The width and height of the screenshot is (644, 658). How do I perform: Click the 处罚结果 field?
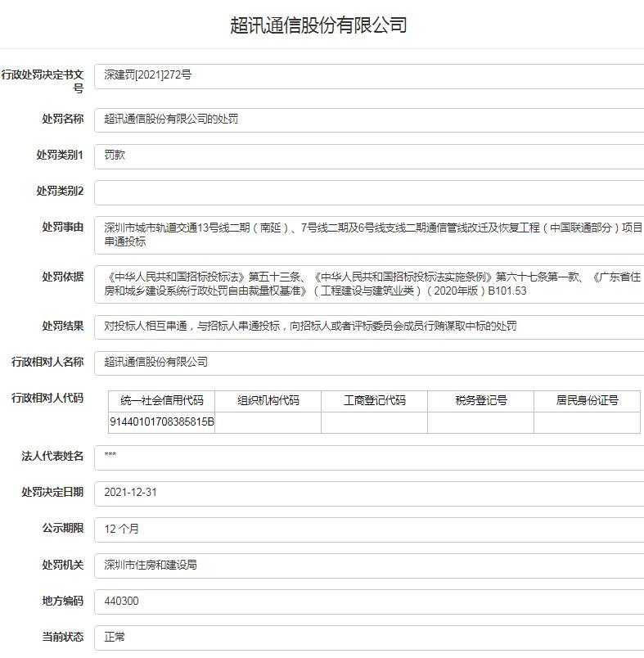[x=369, y=327]
